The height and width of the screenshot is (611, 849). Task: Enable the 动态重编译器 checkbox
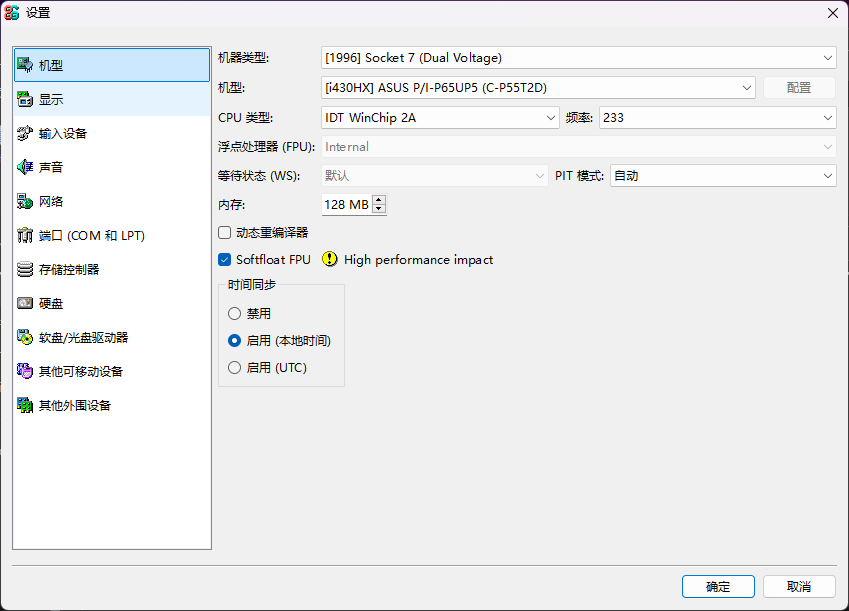point(225,232)
